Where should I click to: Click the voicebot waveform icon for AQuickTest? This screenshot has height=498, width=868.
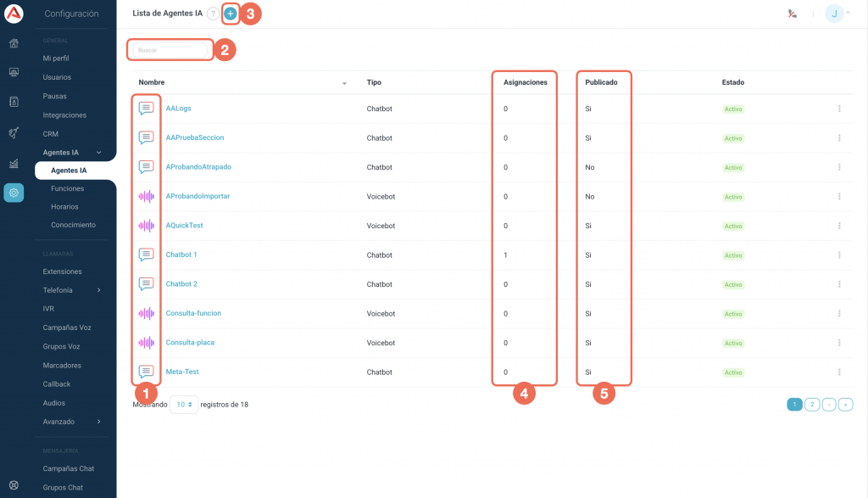(147, 226)
